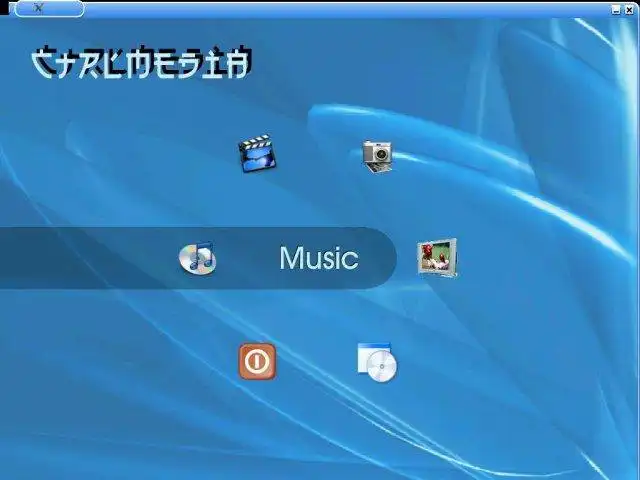Minimize the media center window
The height and width of the screenshot is (480, 640).
[616, 10]
